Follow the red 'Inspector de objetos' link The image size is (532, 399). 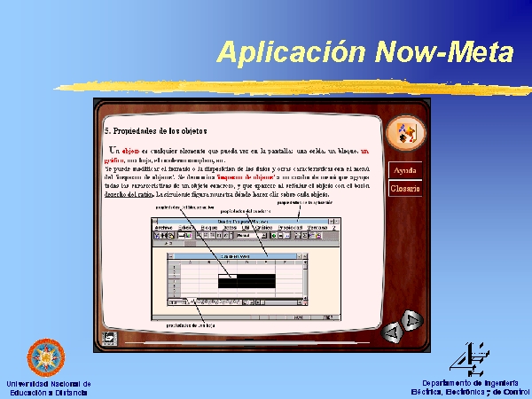(246, 177)
